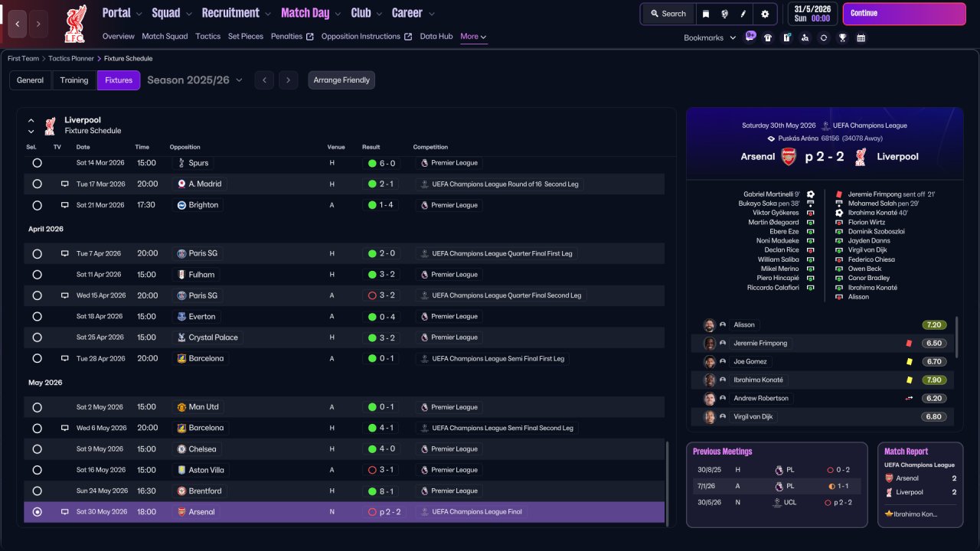Select the radio button for the Chelsea fixture
The height and width of the screenshot is (551, 980).
37,449
